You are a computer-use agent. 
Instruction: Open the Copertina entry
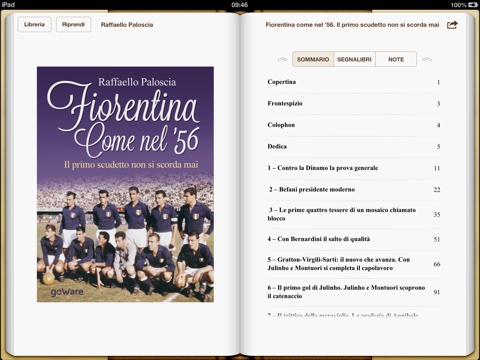point(354,82)
